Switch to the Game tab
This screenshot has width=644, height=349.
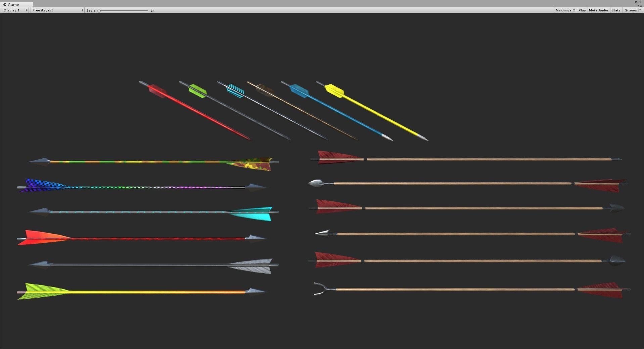click(13, 4)
